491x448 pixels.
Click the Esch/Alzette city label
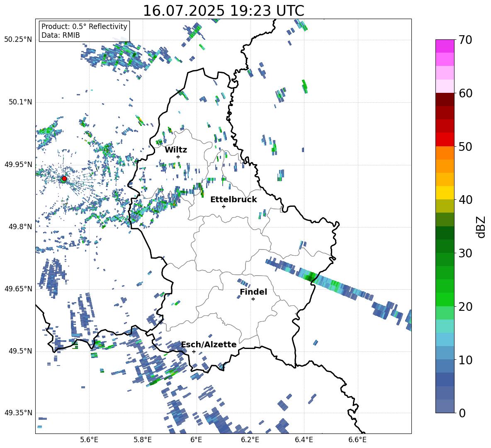pyautogui.click(x=209, y=344)
